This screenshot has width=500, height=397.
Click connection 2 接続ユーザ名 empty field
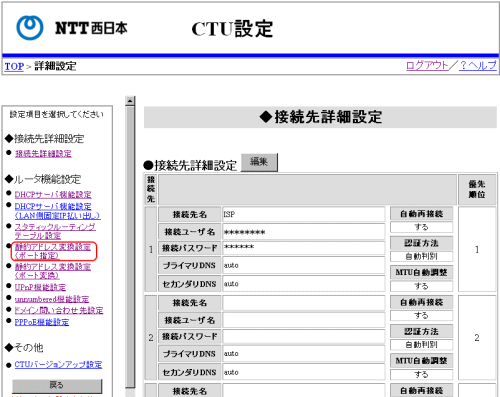coord(304,320)
